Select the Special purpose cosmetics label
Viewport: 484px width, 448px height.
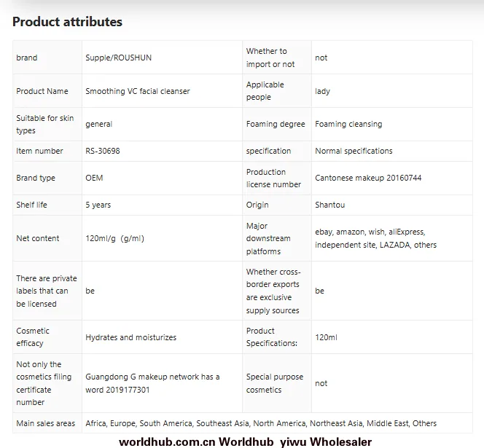click(275, 383)
